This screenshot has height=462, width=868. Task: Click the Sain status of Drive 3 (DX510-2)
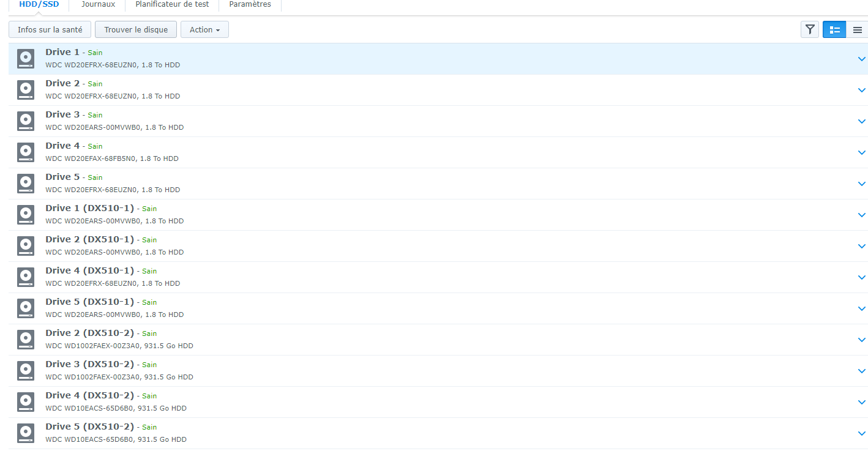click(149, 365)
